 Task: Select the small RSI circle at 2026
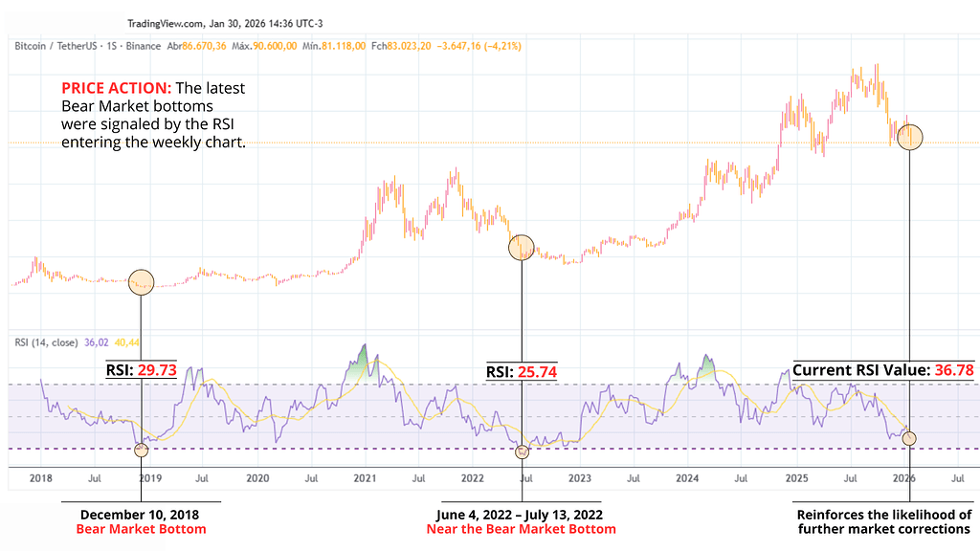coord(909,438)
